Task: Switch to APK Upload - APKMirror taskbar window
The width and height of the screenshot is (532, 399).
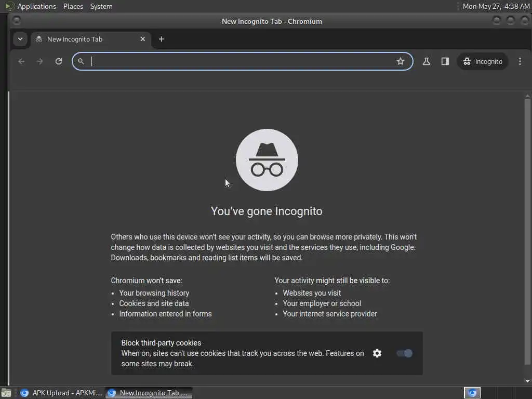Action: (x=61, y=393)
